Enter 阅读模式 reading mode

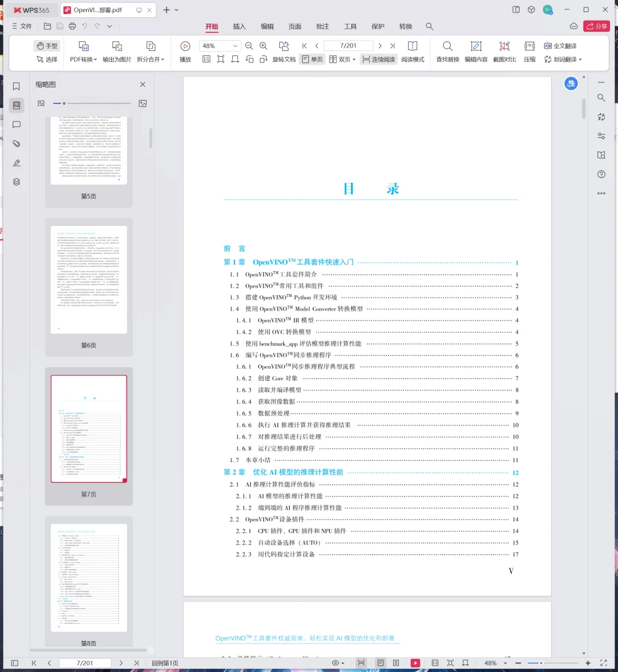tap(413, 53)
